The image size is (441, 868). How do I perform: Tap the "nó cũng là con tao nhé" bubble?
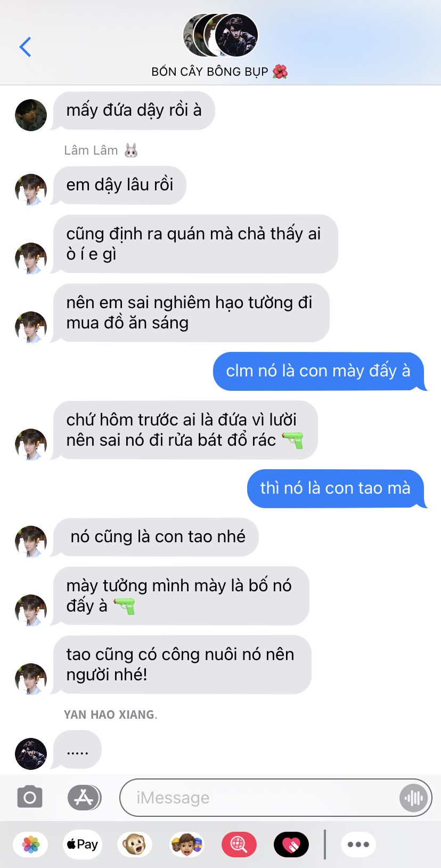pos(156,537)
